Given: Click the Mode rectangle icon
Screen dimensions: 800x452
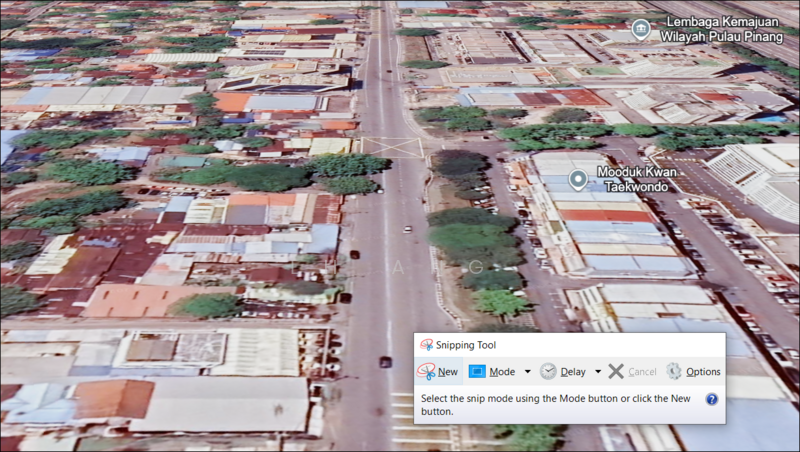Looking at the screenshot, I should (478, 371).
